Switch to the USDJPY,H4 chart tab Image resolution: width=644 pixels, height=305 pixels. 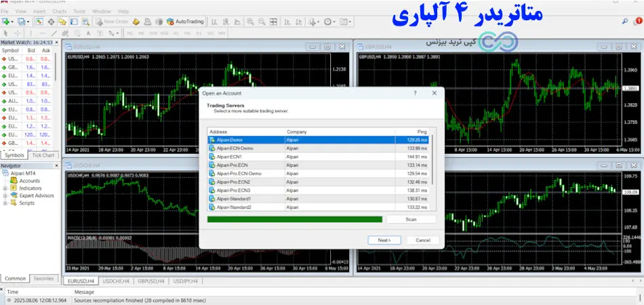(185, 281)
